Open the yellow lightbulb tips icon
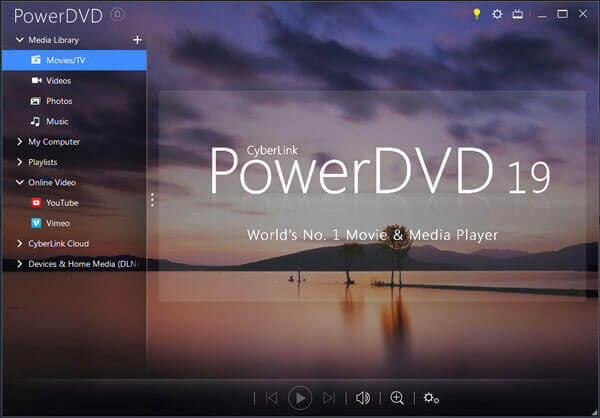The image size is (600, 418). [x=476, y=14]
